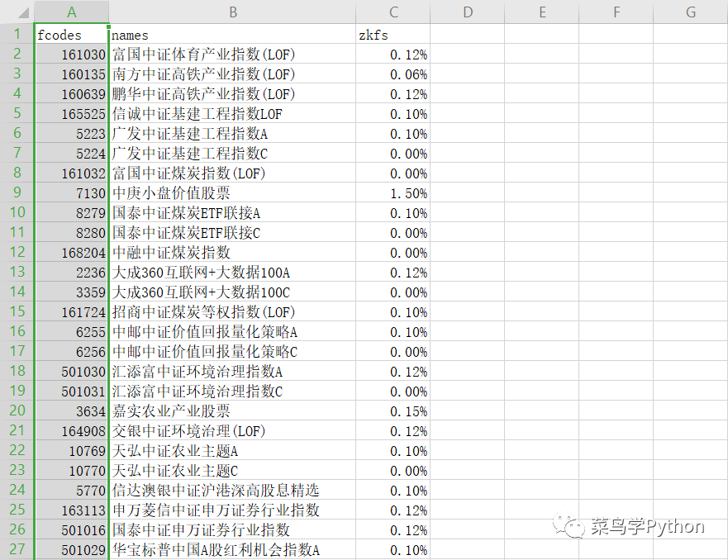
Task: Select cell with code 161030
Action: coord(72,55)
